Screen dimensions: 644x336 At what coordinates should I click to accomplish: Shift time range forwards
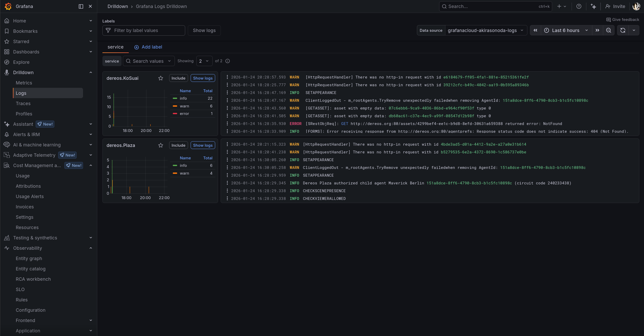pos(597,30)
